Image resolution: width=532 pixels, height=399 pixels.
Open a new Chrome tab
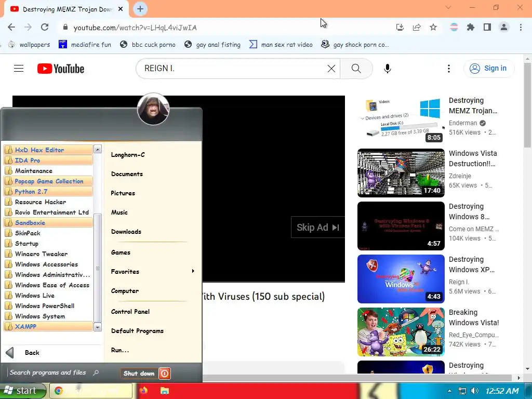click(x=140, y=9)
